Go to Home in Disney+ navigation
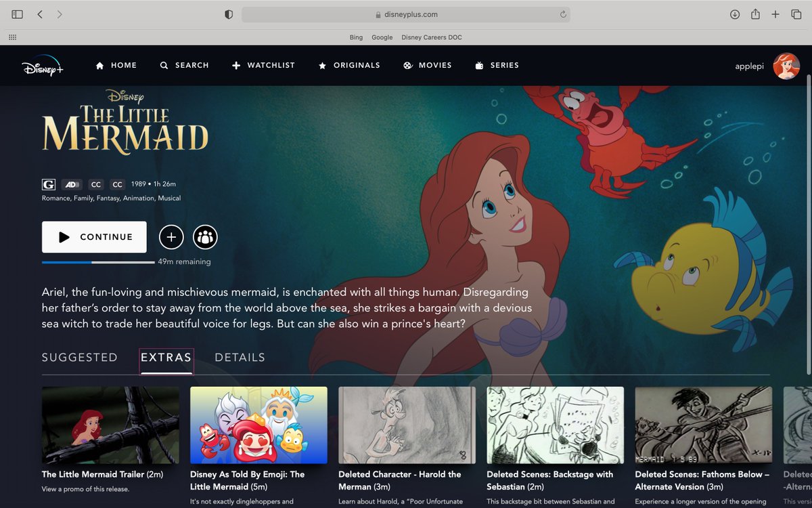The height and width of the screenshot is (508, 812). coord(116,66)
